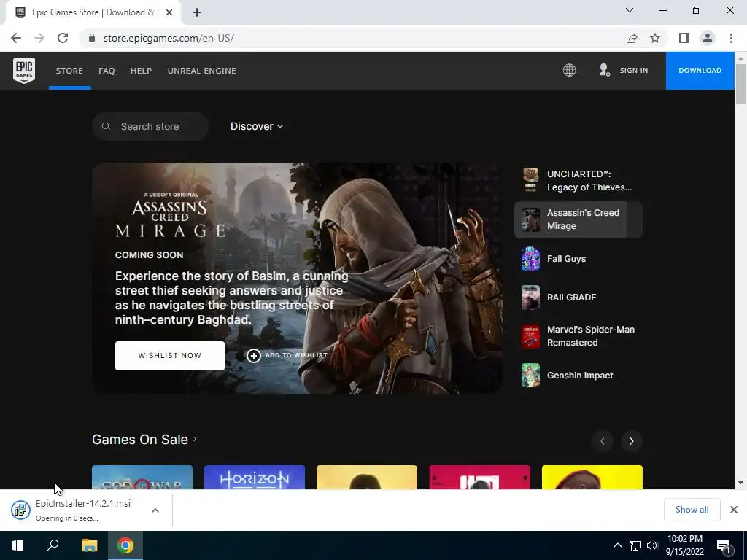Image resolution: width=747 pixels, height=560 pixels.
Task: Reload the page with the refresh icon
Action: 63,38
